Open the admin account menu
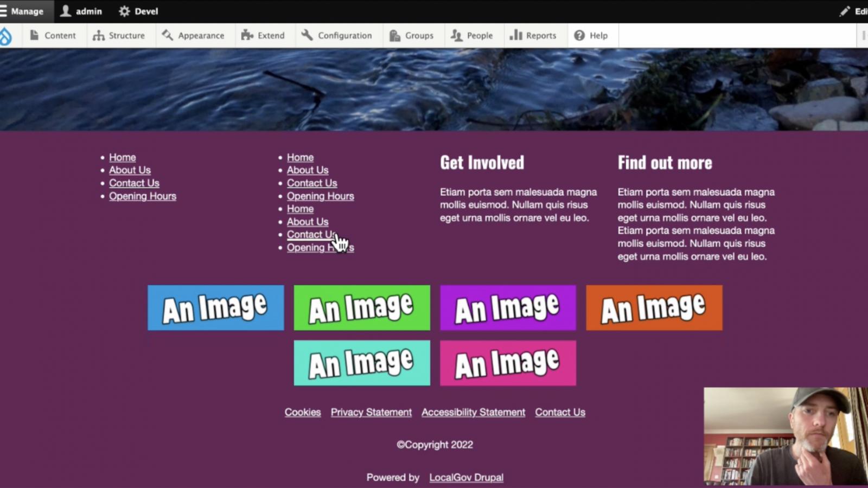Image resolution: width=868 pixels, height=488 pixels. [81, 11]
